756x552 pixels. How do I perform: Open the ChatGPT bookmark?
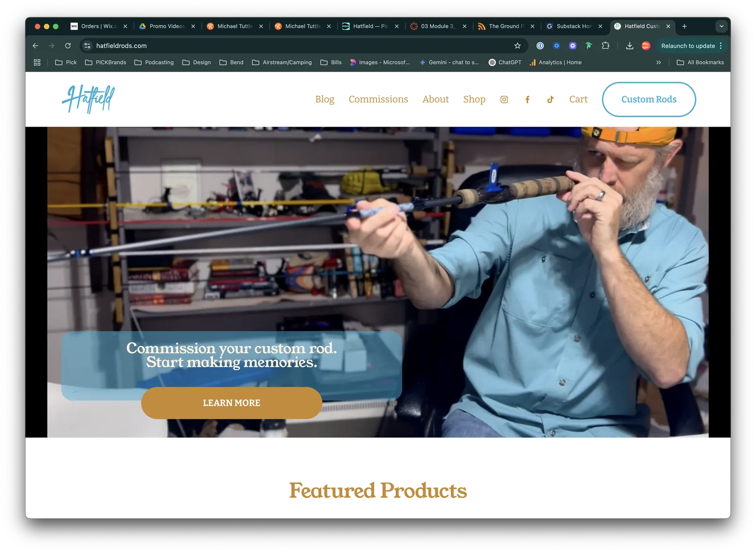[x=505, y=62]
